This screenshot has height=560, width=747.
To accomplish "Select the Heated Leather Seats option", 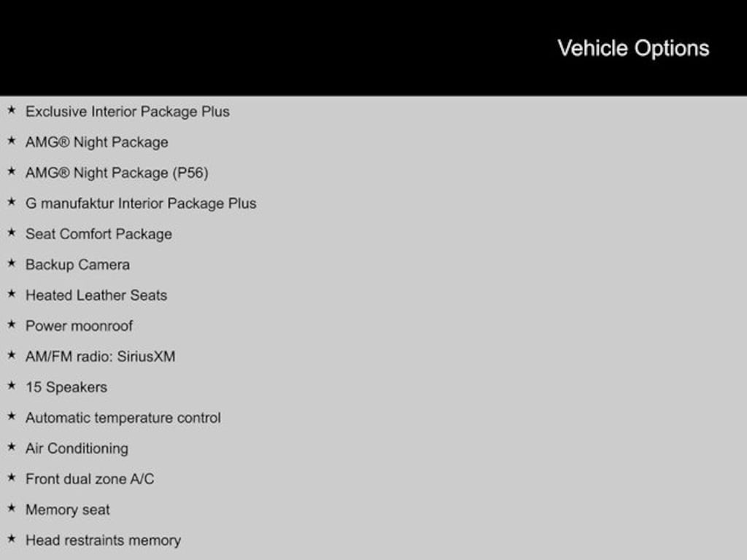I will point(96,295).
